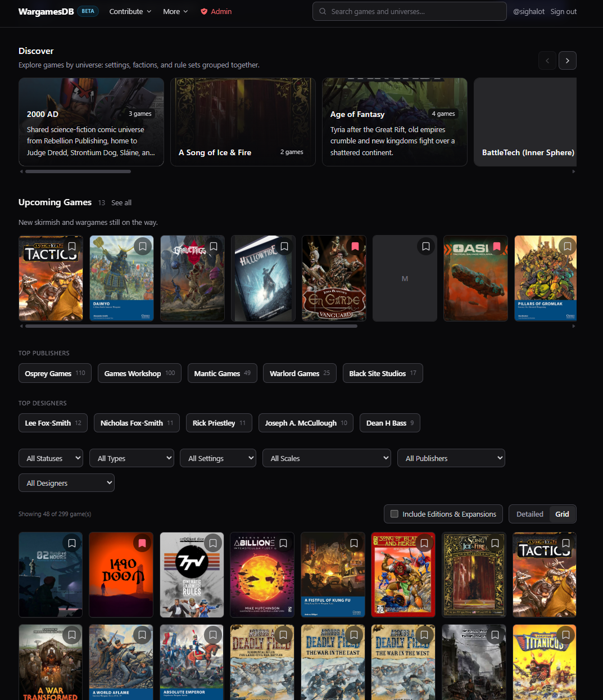Open the 2000 AD universe card
The image size is (603, 700).
tap(91, 122)
